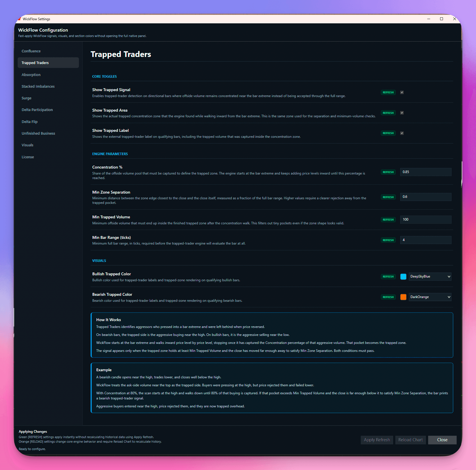Toggle the Show Trapped Area checkbox
The width and height of the screenshot is (476, 470).
click(402, 113)
